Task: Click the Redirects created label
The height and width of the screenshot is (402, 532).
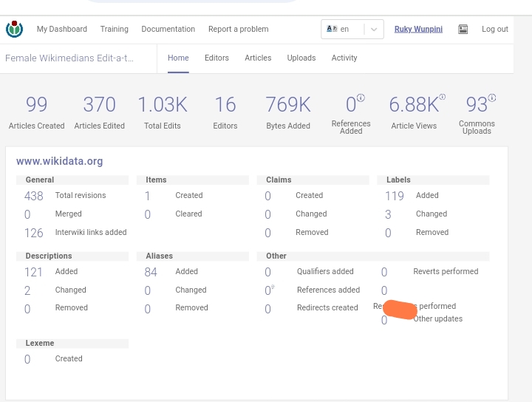Action: point(327,307)
